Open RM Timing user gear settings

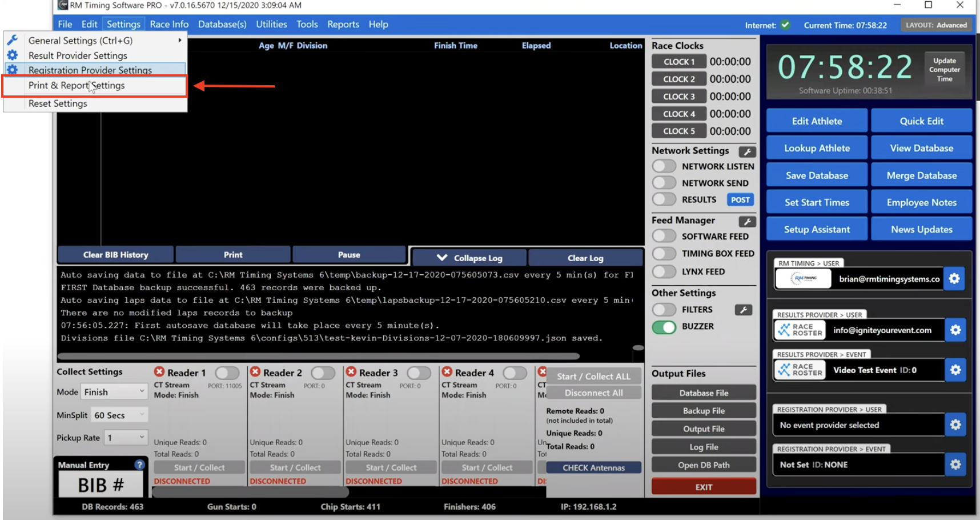(x=954, y=279)
